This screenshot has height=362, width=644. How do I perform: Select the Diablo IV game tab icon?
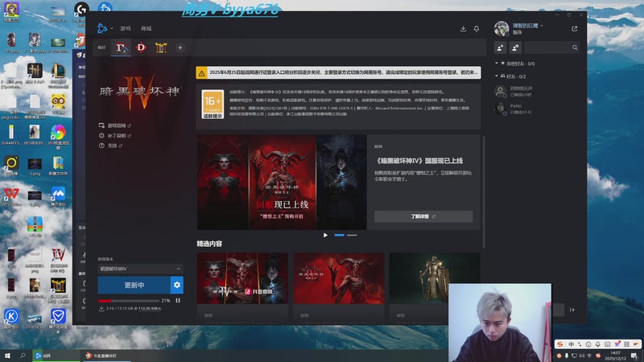point(122,47)
